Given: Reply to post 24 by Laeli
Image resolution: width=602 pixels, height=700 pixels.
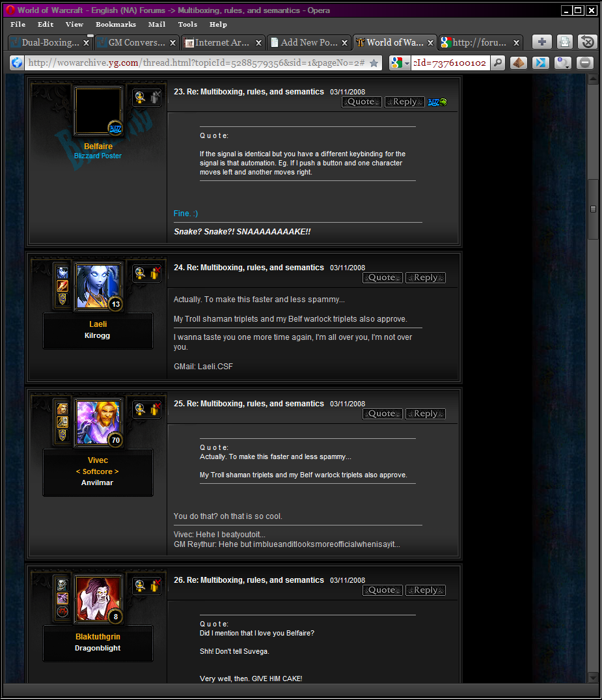Looking at the screenshot, I should click(x=425, y=277).
